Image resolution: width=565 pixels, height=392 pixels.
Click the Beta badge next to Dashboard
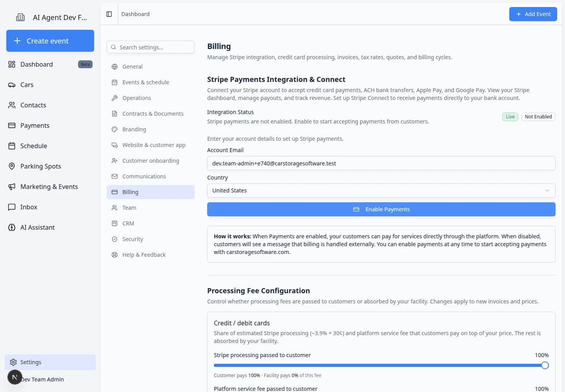[x=85, y=64]
